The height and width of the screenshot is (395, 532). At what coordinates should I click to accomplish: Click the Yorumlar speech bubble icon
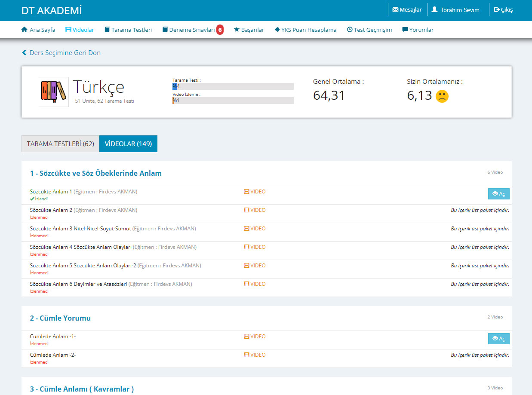(x=405, y=30)
